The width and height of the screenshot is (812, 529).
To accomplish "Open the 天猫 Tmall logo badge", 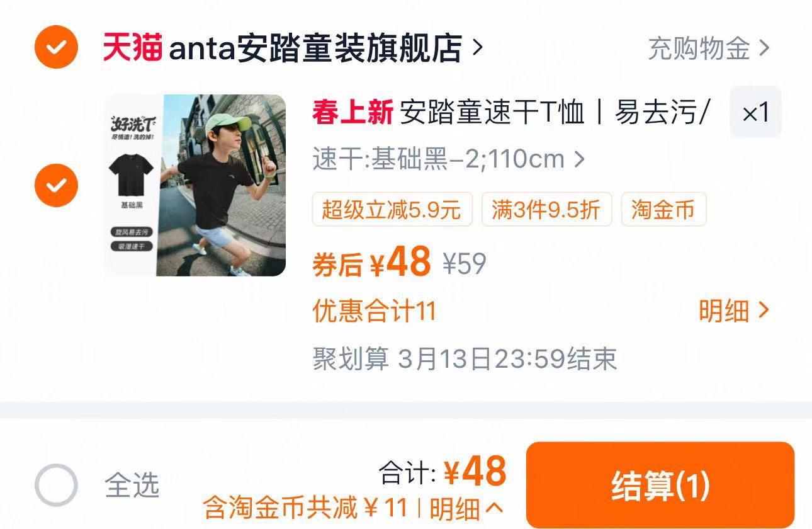I will click(x=133, y=47).
